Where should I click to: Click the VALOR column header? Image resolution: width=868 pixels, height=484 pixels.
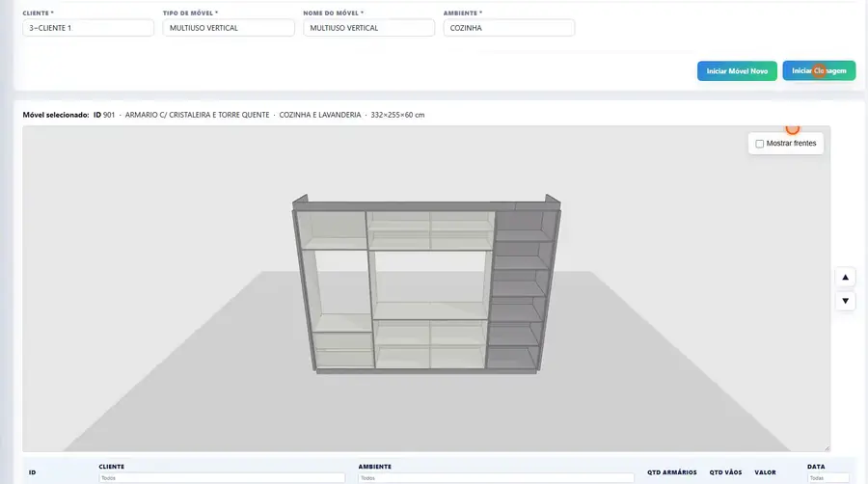pos(765,472)
